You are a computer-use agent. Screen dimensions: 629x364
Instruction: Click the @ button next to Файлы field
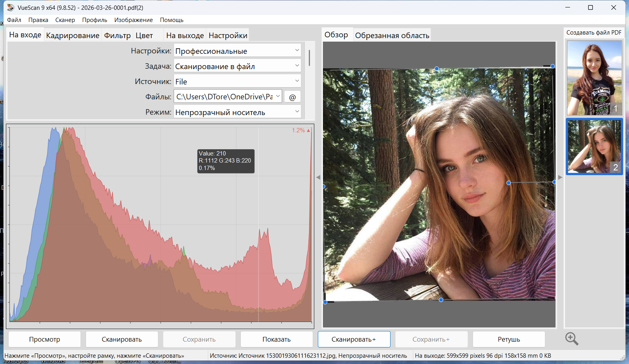[x=292, y=97]
